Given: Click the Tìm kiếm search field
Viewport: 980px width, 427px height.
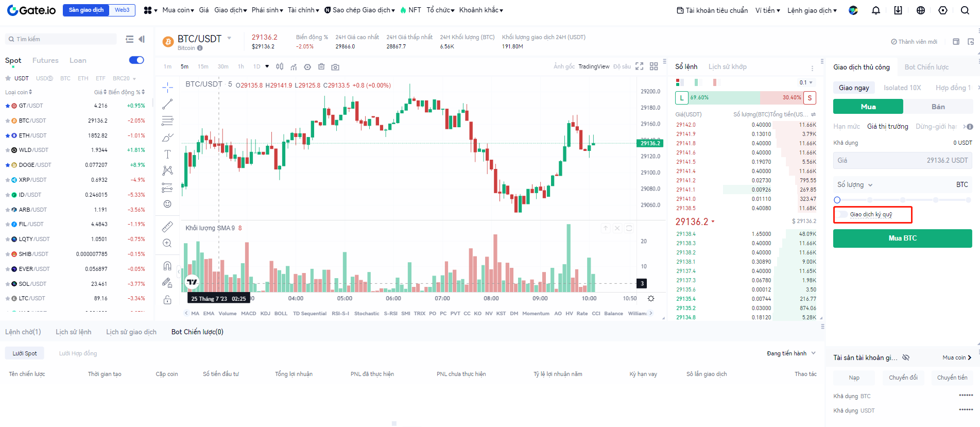Looking at the screenshot, I should pyautogui.click(x=62, y=39).
